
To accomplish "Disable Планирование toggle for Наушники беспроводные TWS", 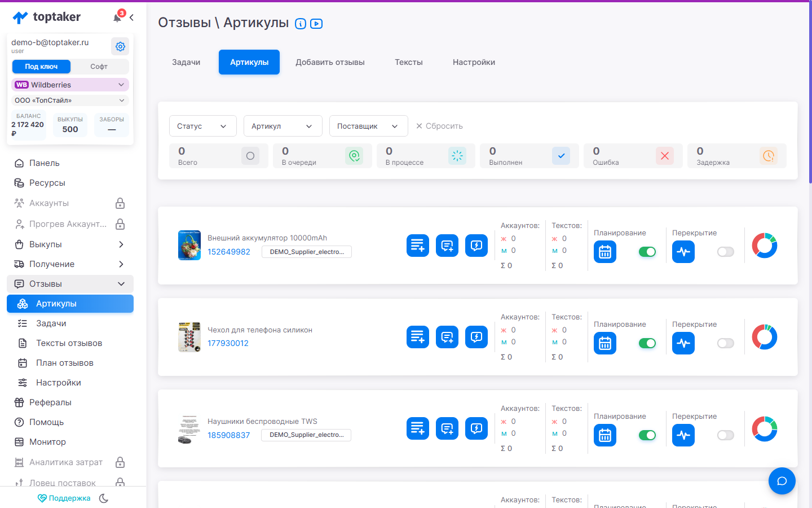I will click(x=647, y=435).
